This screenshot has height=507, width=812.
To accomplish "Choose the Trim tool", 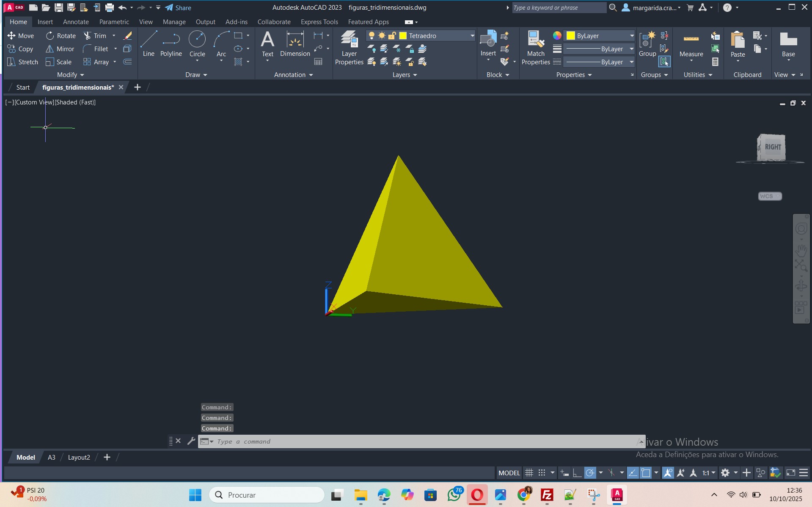I will click(95, 36).
